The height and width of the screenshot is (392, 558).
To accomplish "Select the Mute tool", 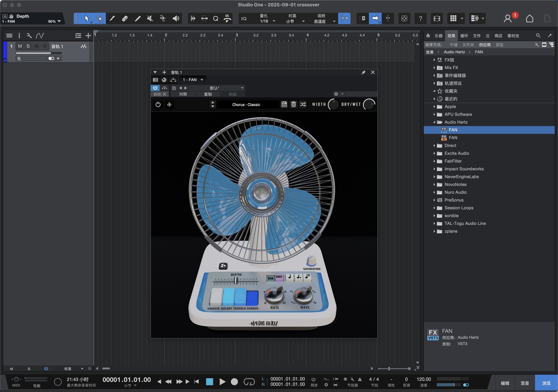I will click(x=150, y=18).
